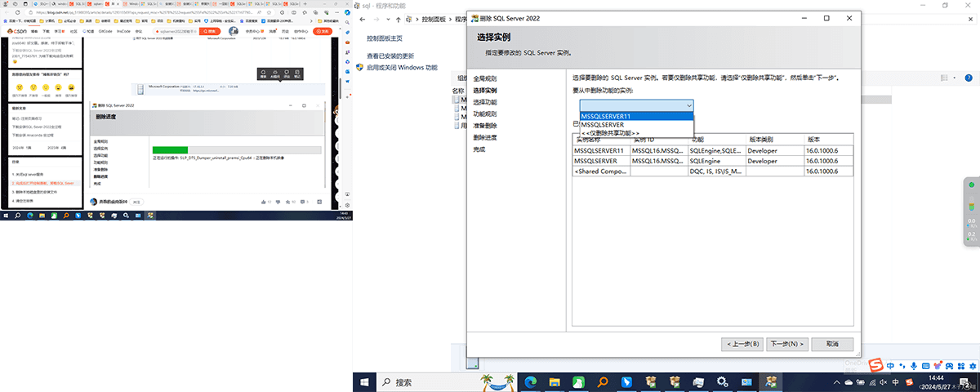Click step 删除进度 in setup sidebar

484,138
